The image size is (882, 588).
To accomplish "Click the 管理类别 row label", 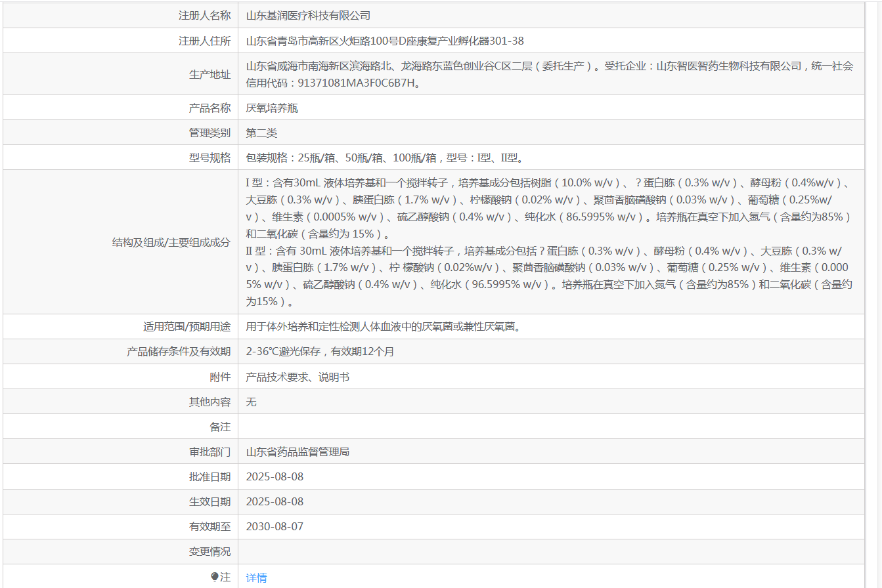I will (210, 133).
